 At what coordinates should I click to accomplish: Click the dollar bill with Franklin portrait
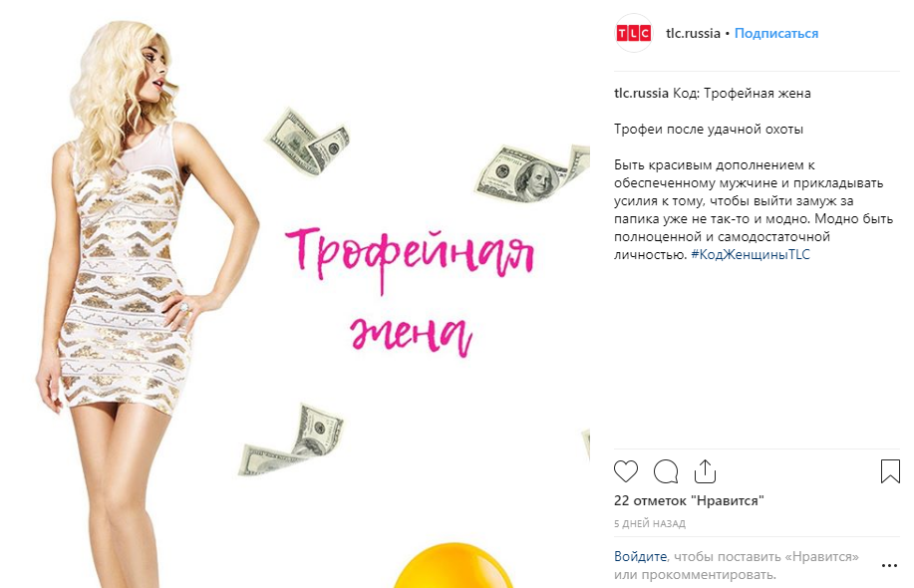point(531,173)
